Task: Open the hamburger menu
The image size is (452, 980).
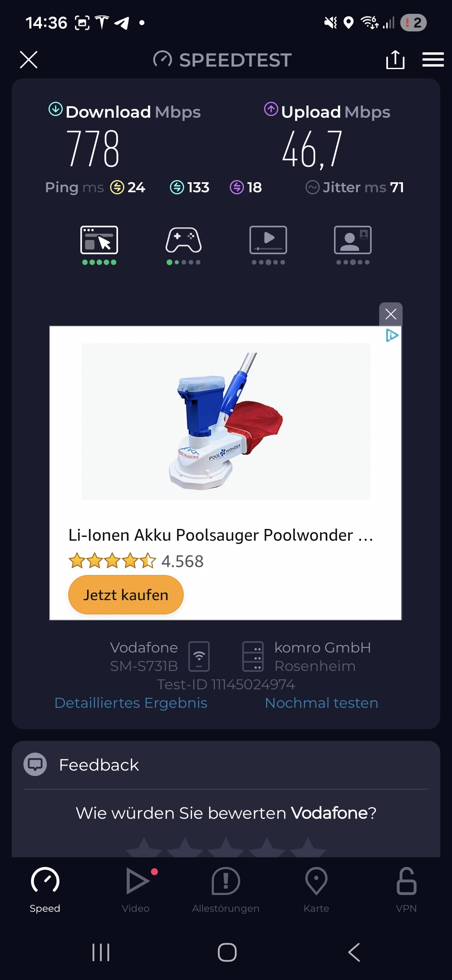Action: click(433, 59)
